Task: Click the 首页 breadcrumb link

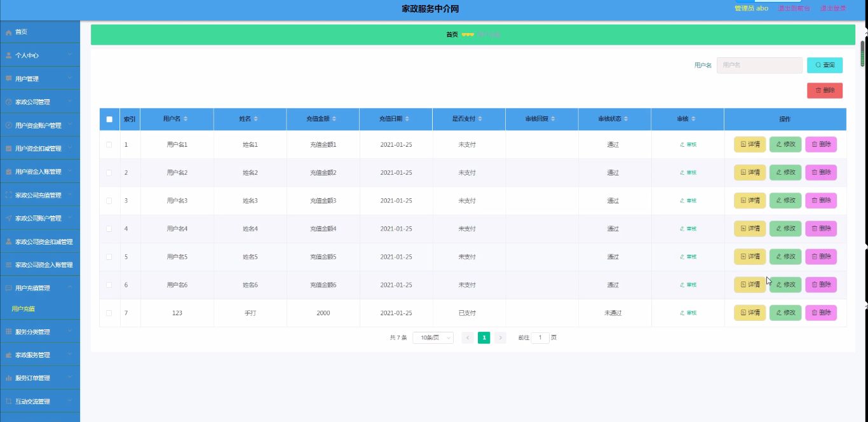Action: coord(452,34)
